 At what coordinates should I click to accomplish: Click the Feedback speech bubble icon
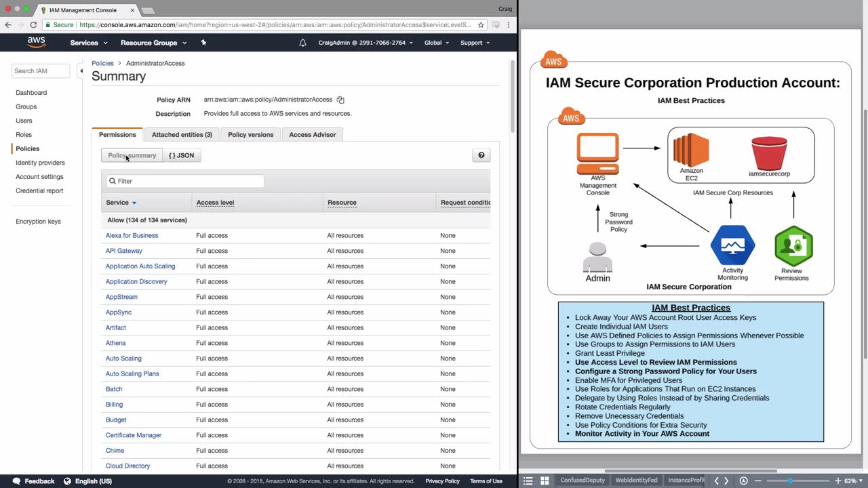[x=17, y=481]
